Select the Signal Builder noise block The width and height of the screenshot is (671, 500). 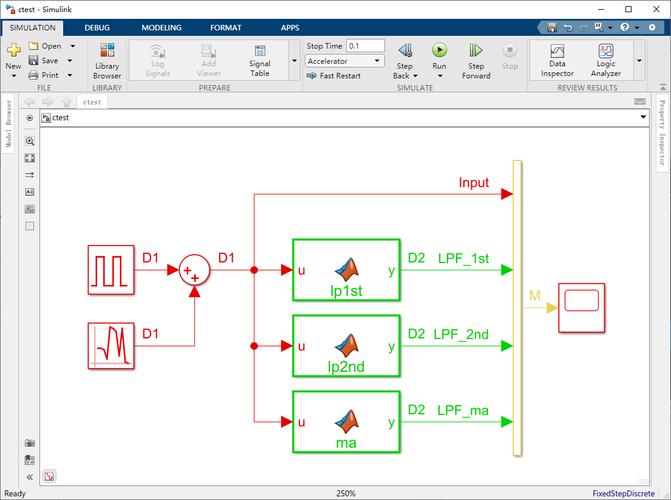point(111,346)
